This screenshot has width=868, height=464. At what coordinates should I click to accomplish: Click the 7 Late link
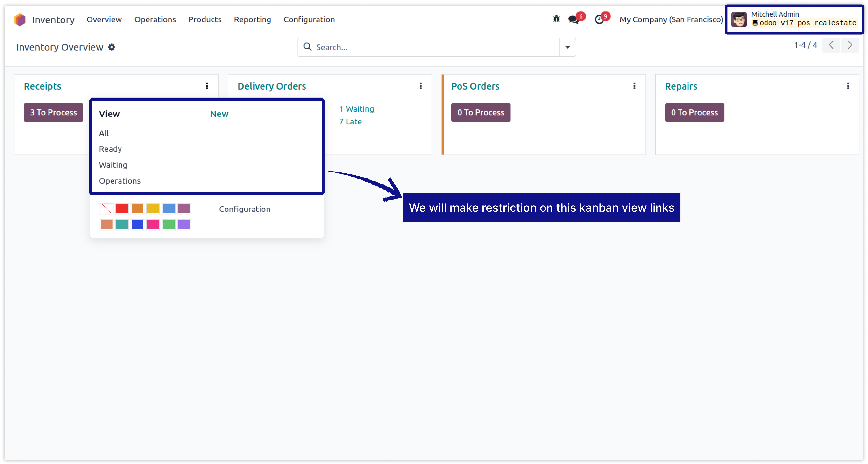[x=350, y=122]
